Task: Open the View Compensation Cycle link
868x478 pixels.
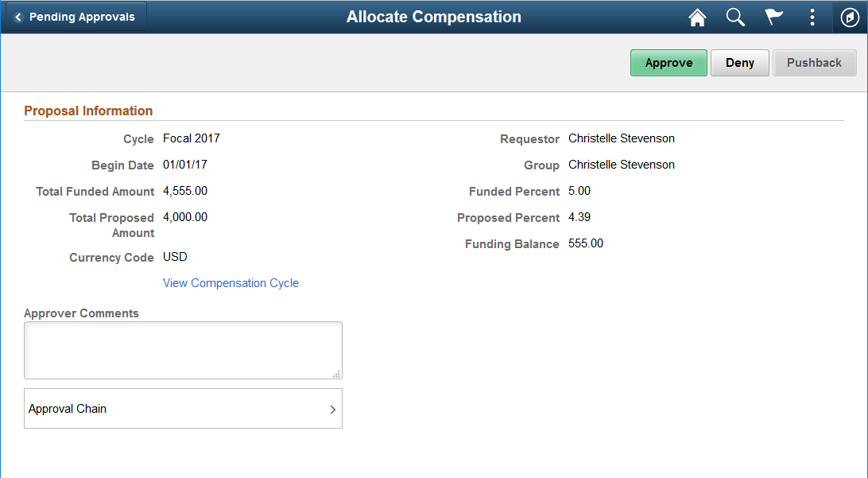Action: coord(231,283)
